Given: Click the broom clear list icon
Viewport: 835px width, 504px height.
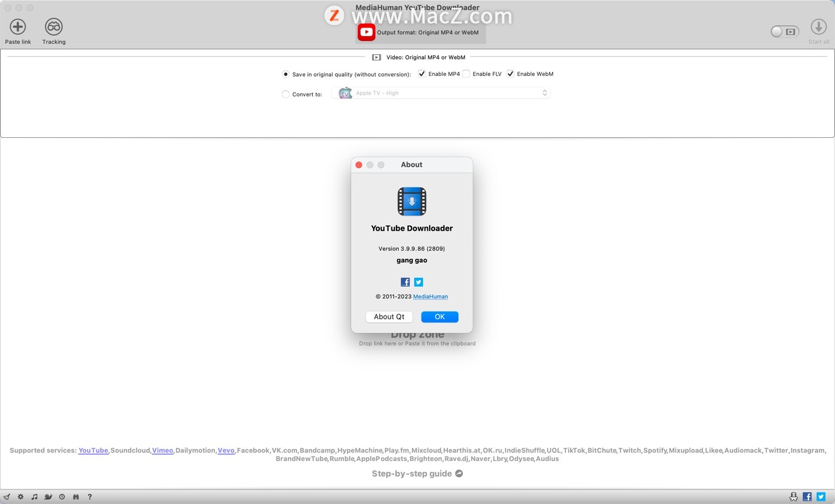Looking at the screenshot, I should [x=7, y=497].
